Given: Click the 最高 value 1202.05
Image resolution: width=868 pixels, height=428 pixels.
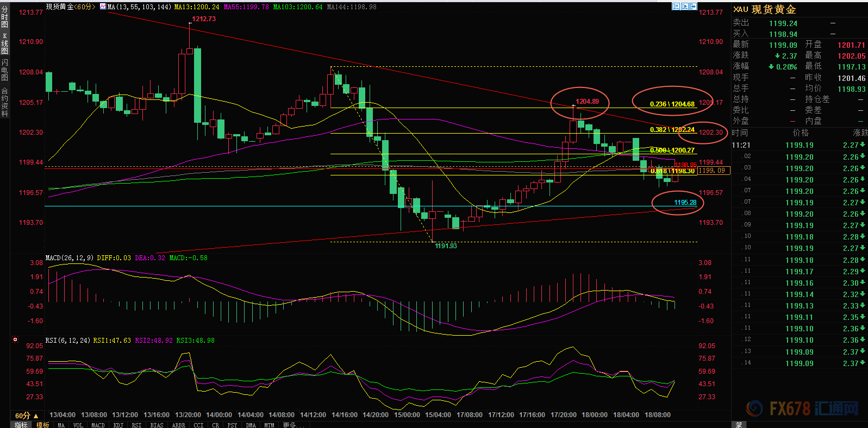Looking at the screenshot, I should coord(851,56).
